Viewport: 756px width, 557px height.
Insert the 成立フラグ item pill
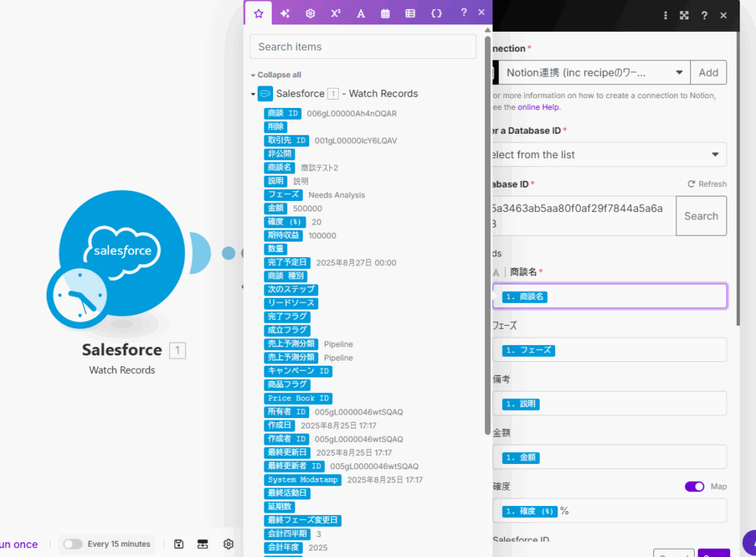(x=287, y=330)
